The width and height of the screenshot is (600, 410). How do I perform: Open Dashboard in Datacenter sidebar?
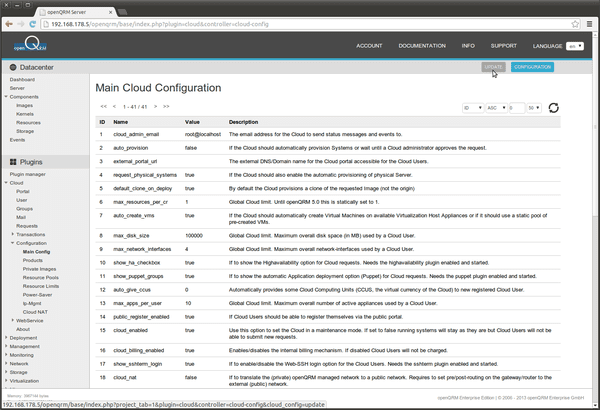[x=22, y=80]
